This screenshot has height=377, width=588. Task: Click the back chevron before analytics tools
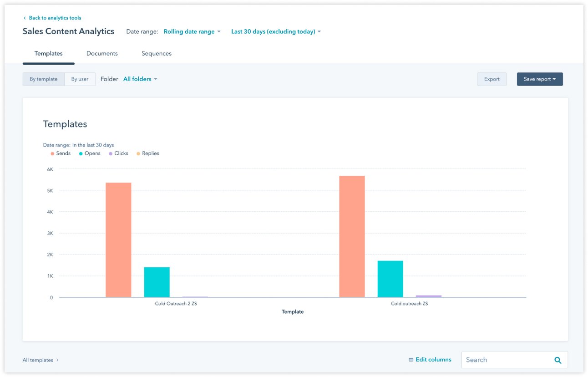pos(24,18)
